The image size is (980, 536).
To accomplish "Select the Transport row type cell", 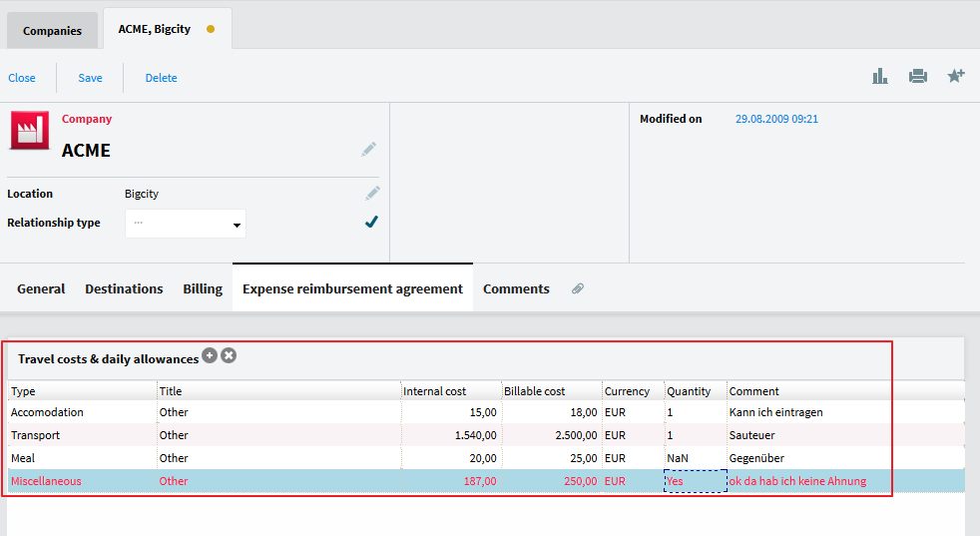I will point(82,435).
